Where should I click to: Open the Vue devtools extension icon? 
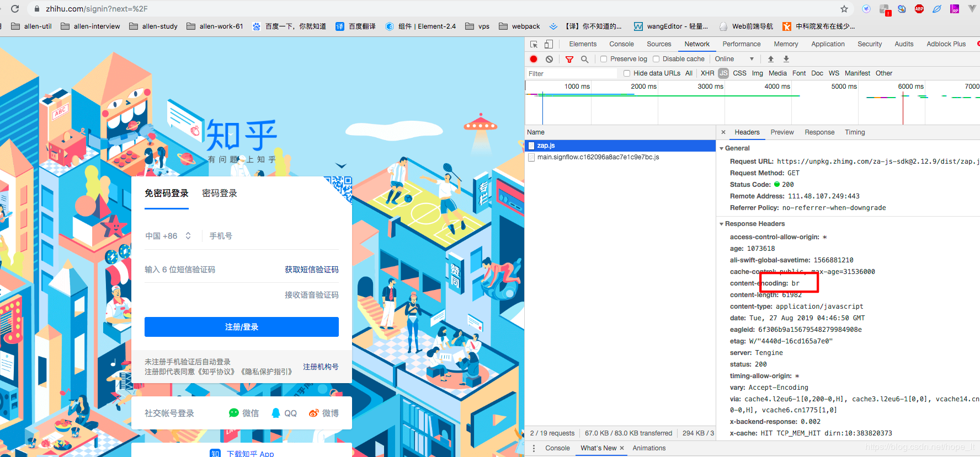(972, 9)
